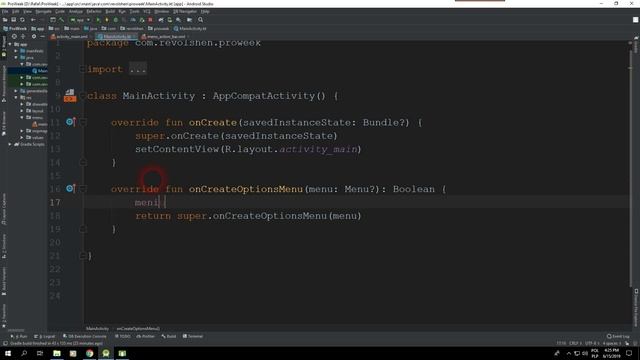Open Chrome from the taskbar
Image resolution: width=640 pixels, height=360 pixels.
89,353
